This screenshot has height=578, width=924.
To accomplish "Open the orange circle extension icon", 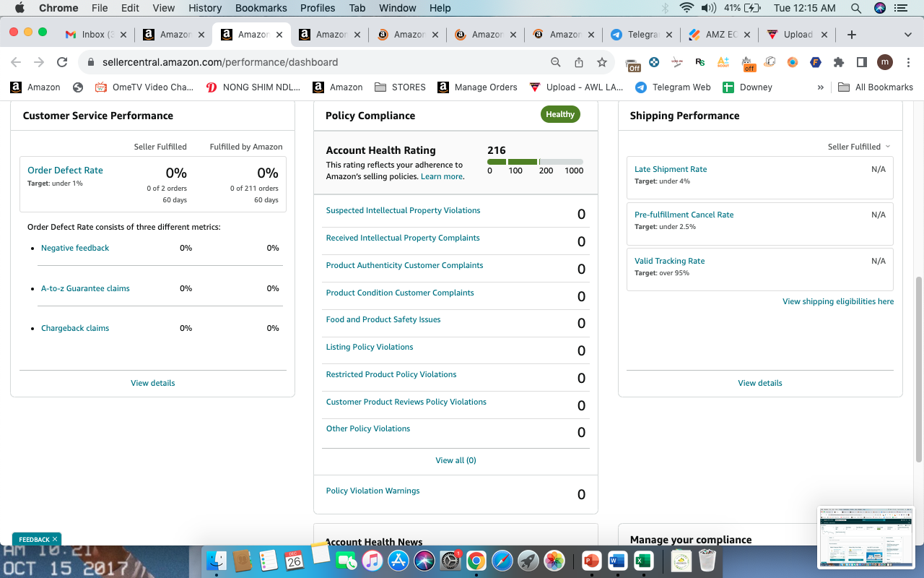I will click(793, 62).
